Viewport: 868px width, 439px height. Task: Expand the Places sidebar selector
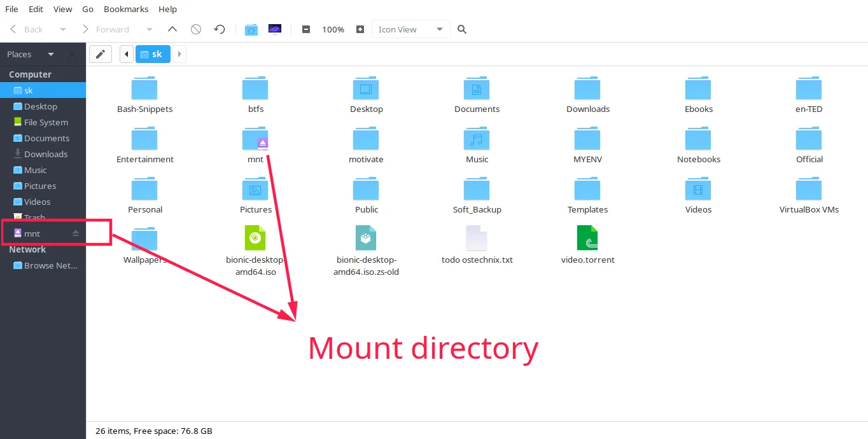coord(51,54)
